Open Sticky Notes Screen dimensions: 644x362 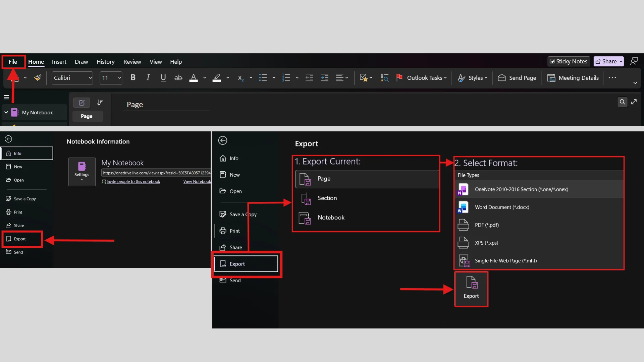[x=569, y=61]
